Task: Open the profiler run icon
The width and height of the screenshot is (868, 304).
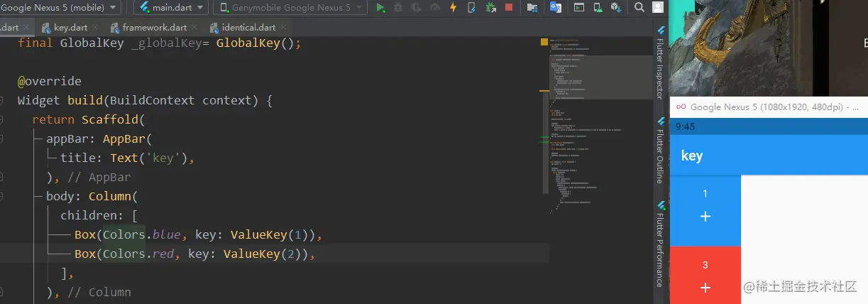Action: click(434, 8)
